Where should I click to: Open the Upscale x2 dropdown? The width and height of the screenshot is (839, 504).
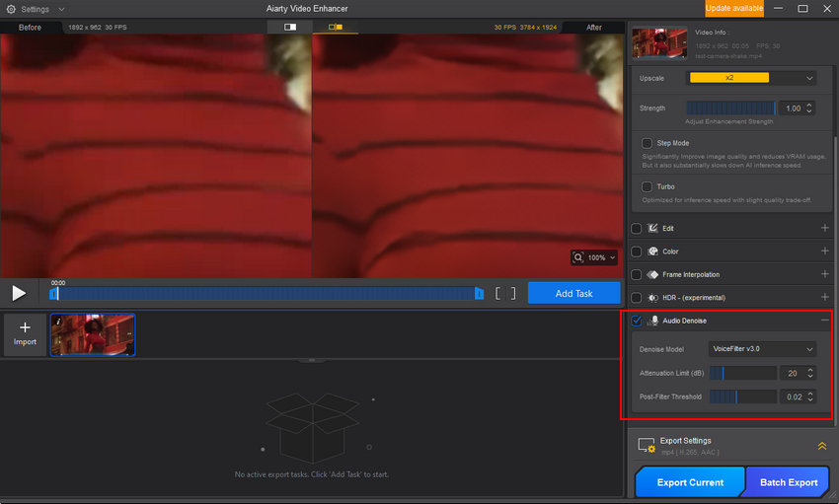[751, 78]
